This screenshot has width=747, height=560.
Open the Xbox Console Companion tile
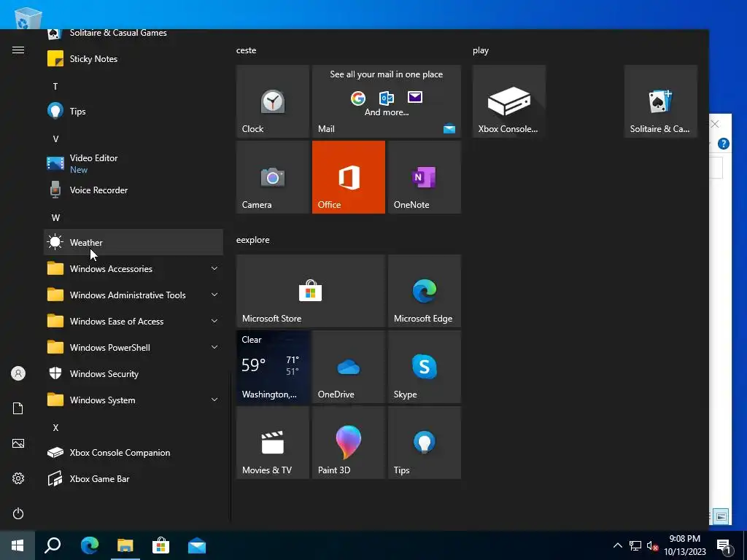(508, 101)
